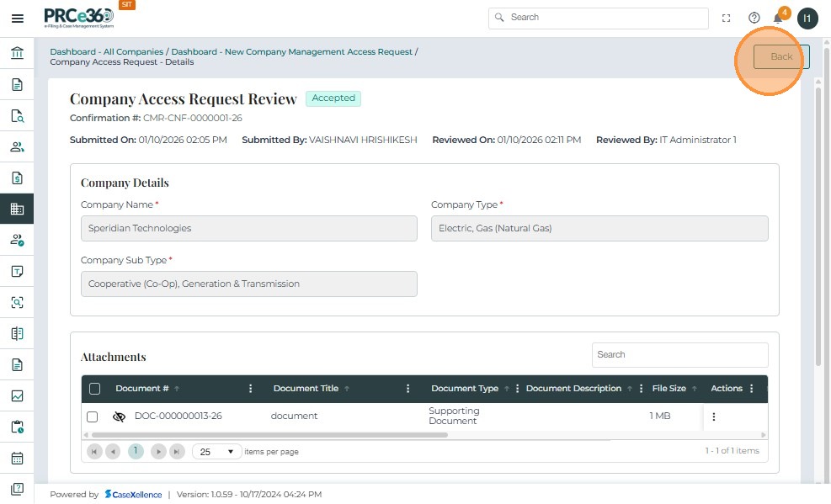
Task: Open the help book sidebar icon at bottom
Action: (17, 489)
